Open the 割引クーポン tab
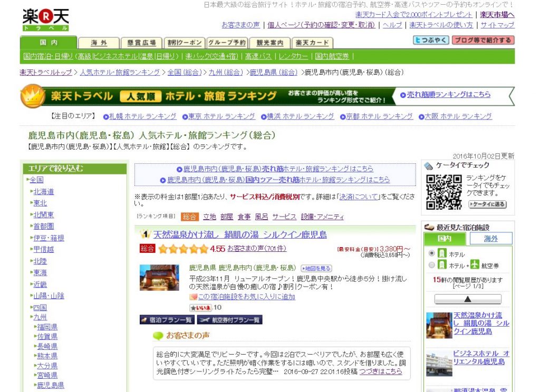Viewport: 540px width, 392px height. click(185, 43)
